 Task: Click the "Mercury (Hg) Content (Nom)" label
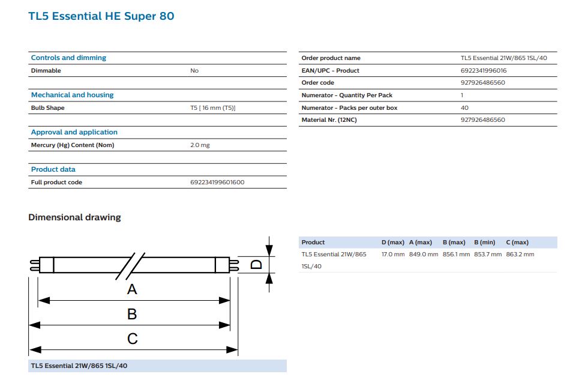[x=73, y=145]
